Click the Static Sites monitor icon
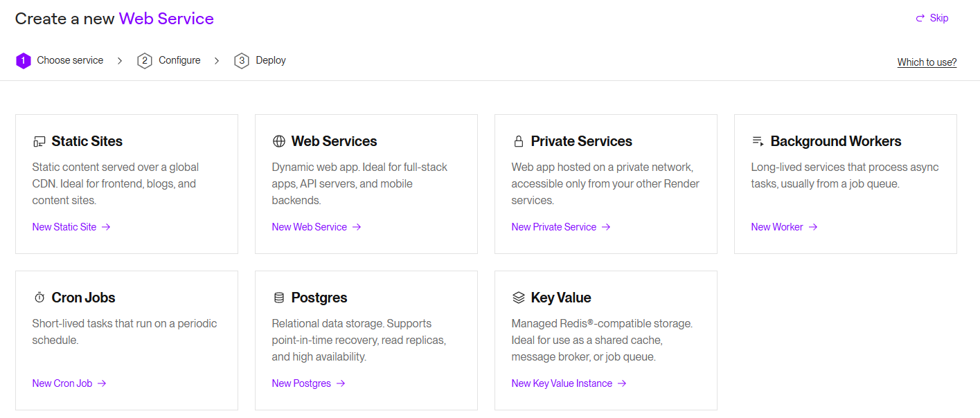980x418 pixels. [x=39, y=142]
